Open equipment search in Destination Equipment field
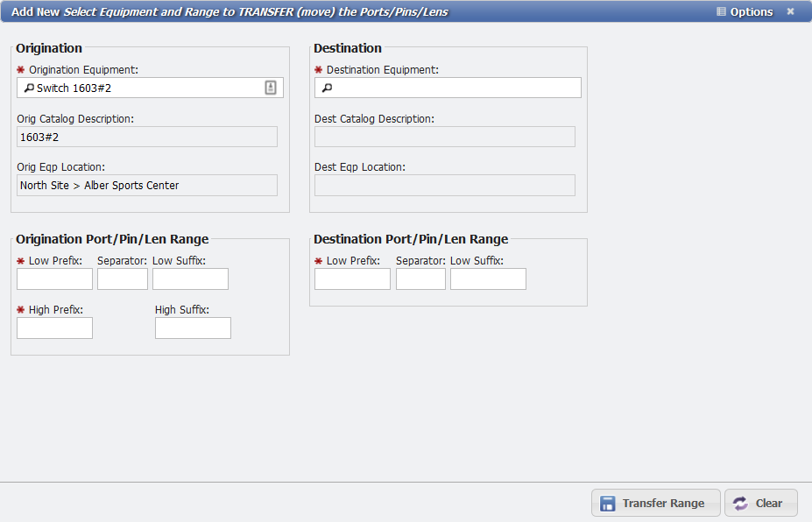Screen dimensions: 812x522 (x=326, y=88)
